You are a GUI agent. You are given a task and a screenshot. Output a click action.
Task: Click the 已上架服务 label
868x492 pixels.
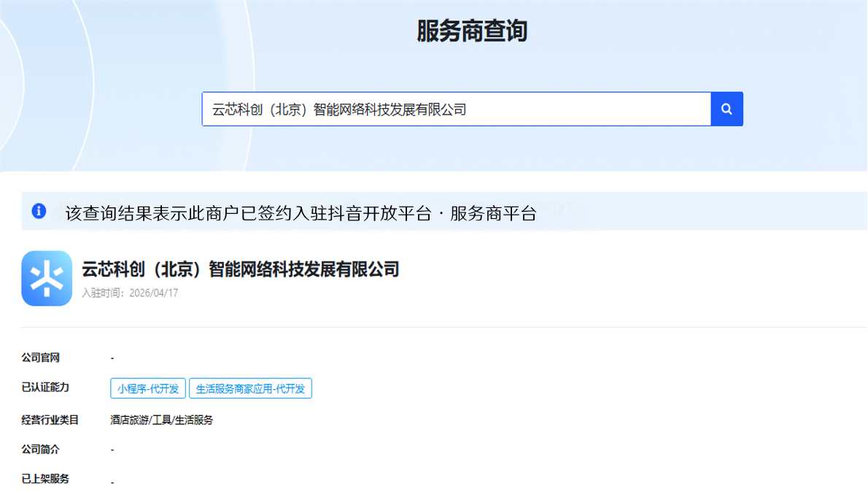(45, 479)
